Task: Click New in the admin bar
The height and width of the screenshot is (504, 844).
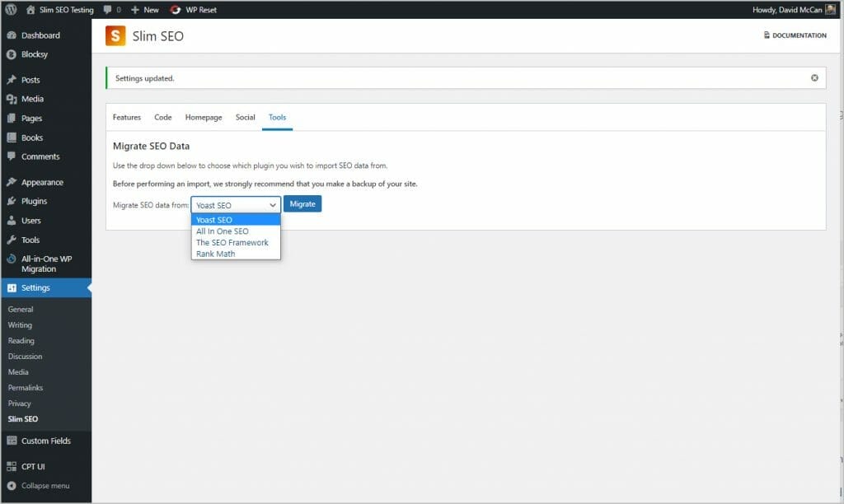Action: pos(152,10)
